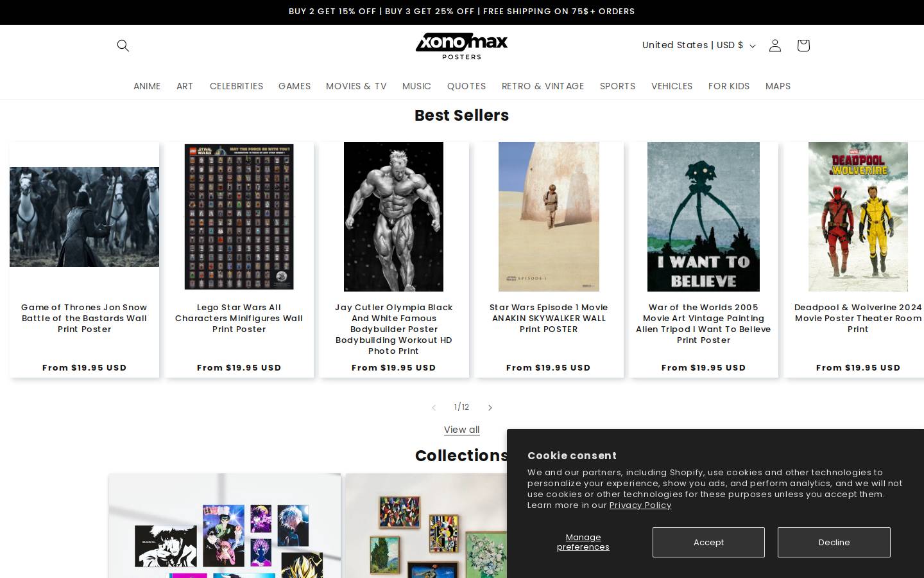Open the anime posters collection image
Viewport: 924px width, 578px height.
tap(225, 526)
